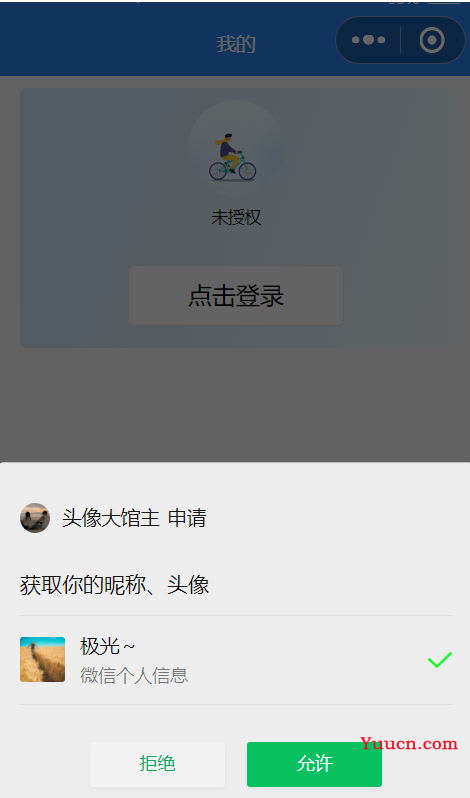Click 获取你的昵称、头像 permission text

pyautogui.click(x=114, y=585)
